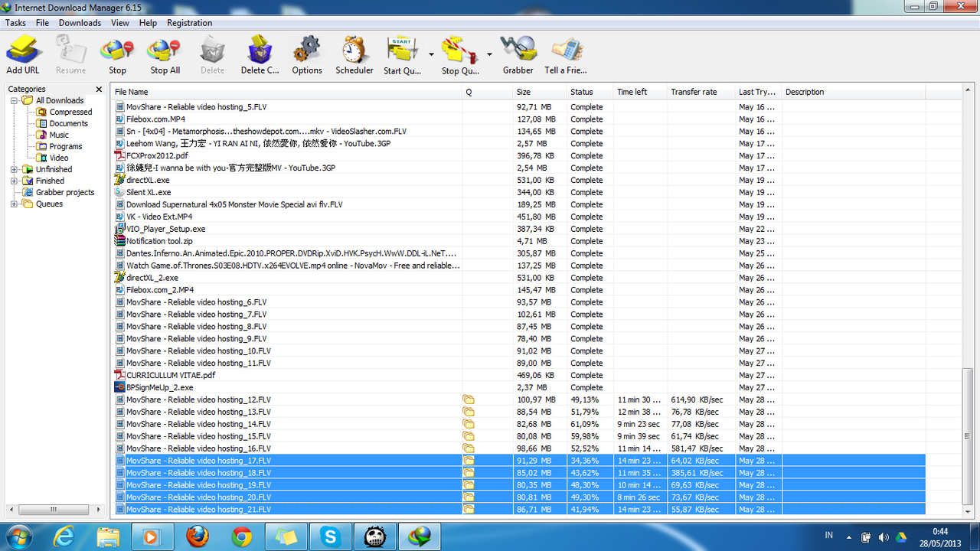This screenshot has width=980, height=551.
Task: Click the Q column header
Action: (x=488, y=92)
